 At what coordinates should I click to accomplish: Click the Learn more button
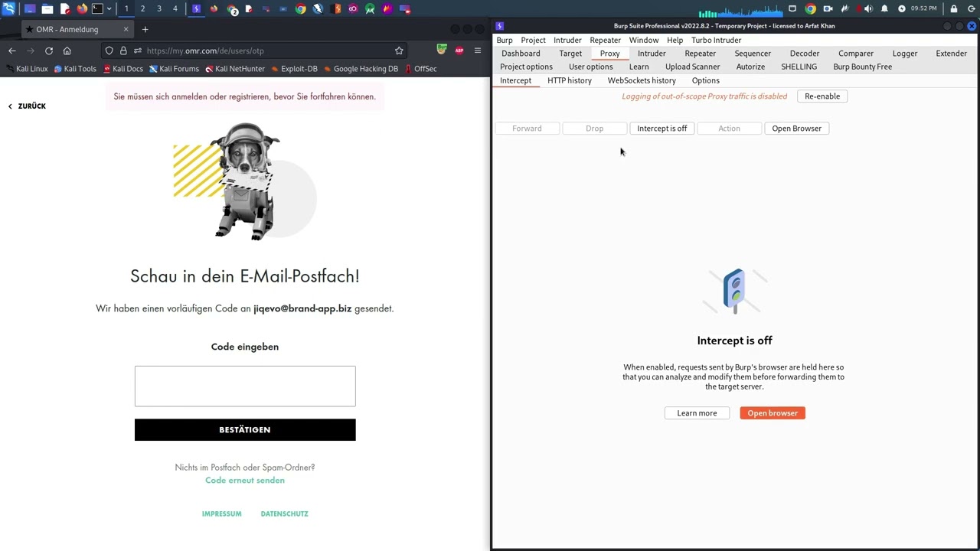[697, 413]
